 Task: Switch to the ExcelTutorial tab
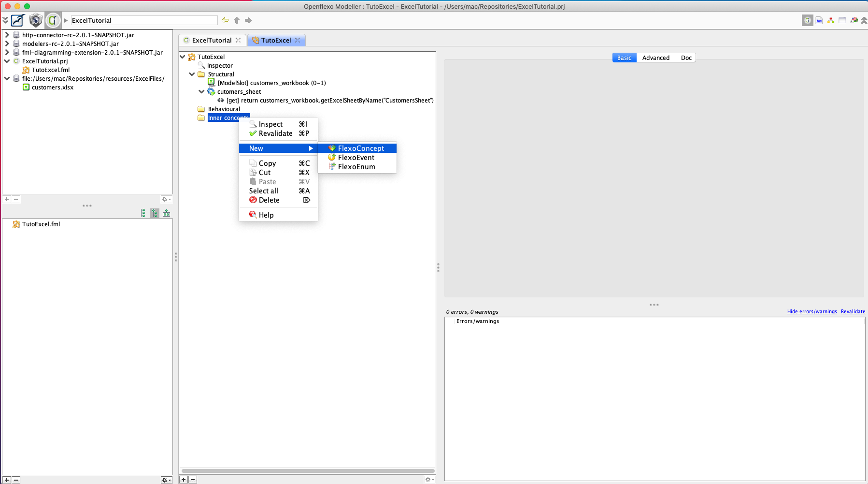212,40
